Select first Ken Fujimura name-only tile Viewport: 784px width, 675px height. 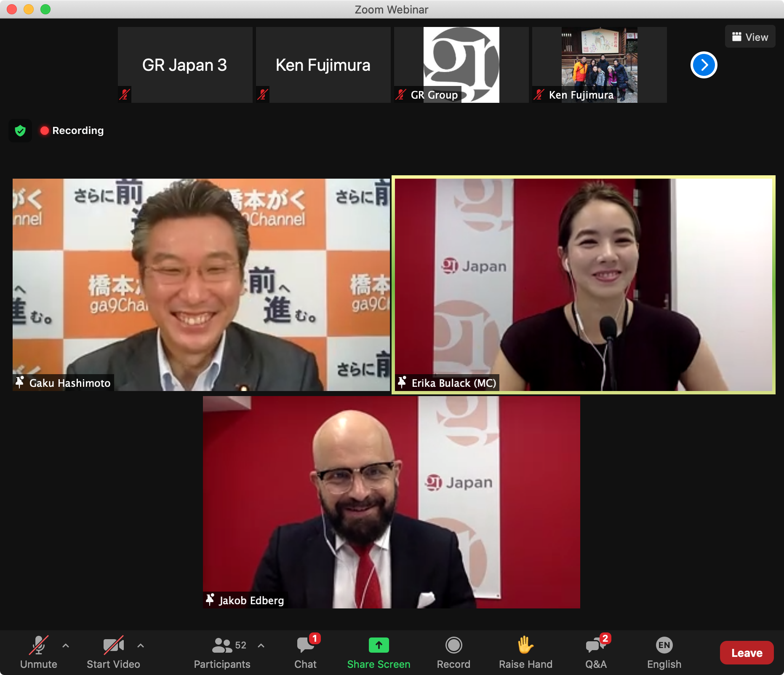323,65
